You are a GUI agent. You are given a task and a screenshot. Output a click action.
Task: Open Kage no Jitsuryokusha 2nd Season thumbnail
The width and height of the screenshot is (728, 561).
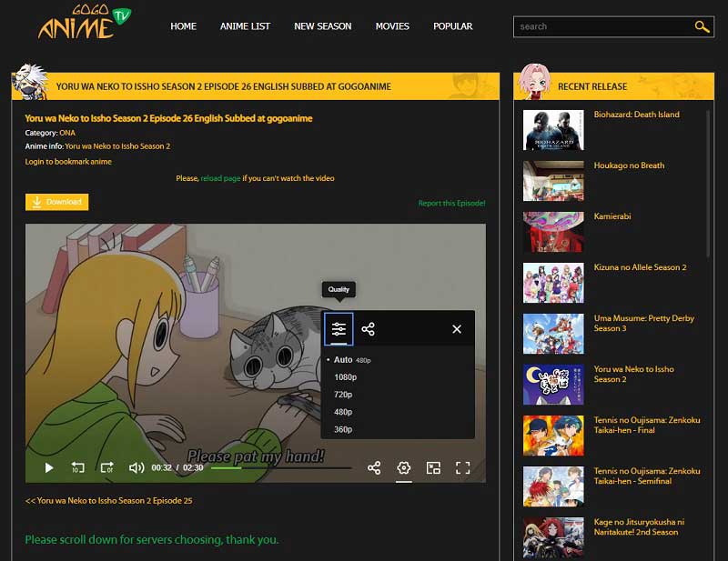[x=553, y=537]
